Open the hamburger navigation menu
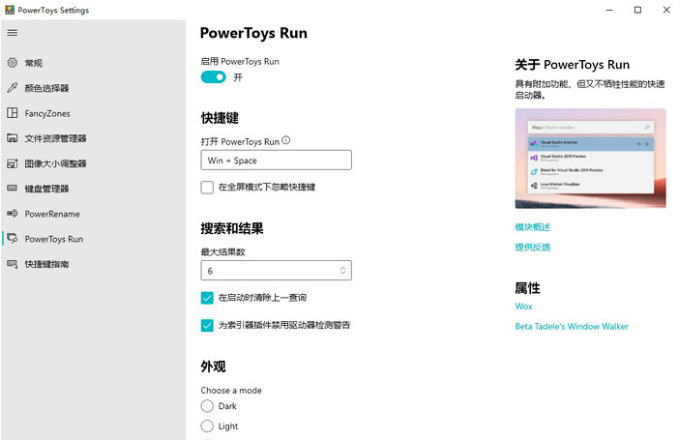The width and height of the screenshot is (695, 440). click(12, 33)
